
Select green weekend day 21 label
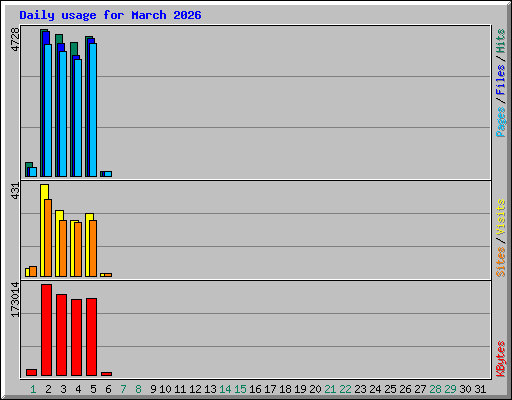(330, 389)
